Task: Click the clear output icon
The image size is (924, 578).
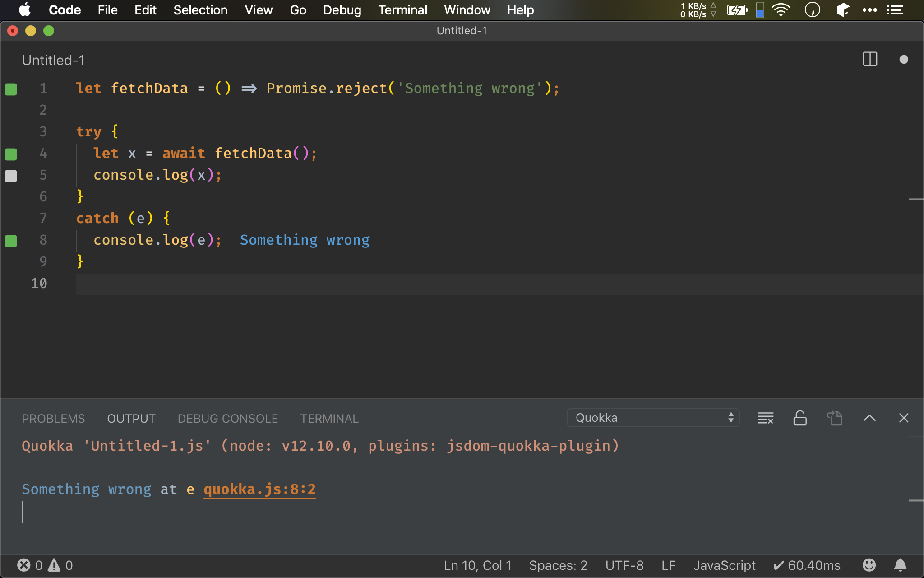Action: pyautogui.click(x=765, y=418)
